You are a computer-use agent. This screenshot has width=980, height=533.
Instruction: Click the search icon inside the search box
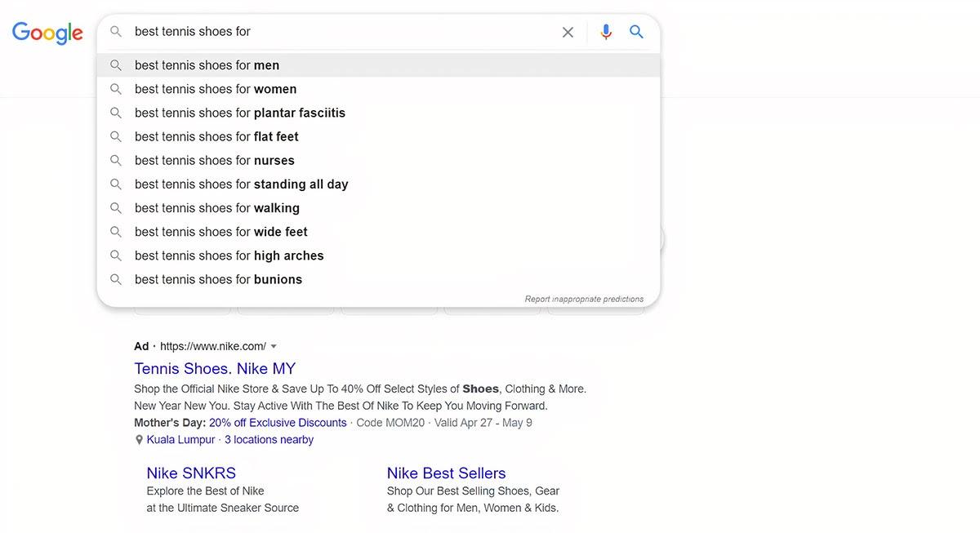[116, 32]
